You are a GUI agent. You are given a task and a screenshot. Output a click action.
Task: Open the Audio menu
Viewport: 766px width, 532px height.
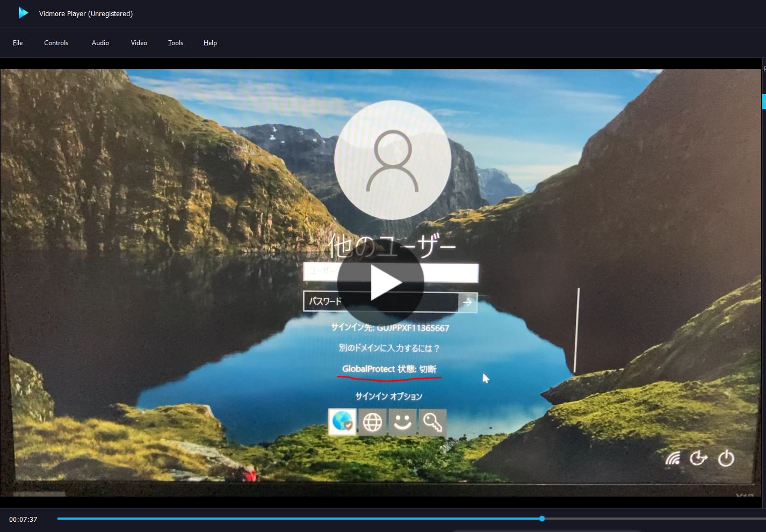[x=100, y=43]
